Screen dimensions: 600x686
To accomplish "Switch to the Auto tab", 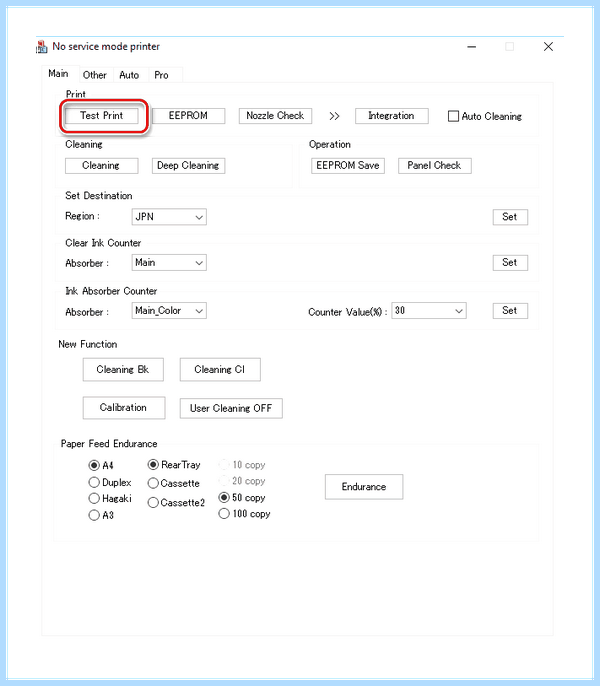I will (x=130, y=75).
